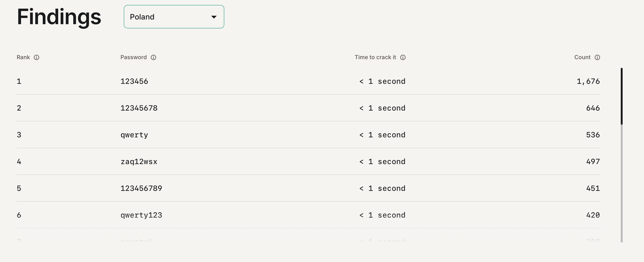This screenshot has height=262, width=644.
Task: Click the Rank column header
Action: (23, 57)
